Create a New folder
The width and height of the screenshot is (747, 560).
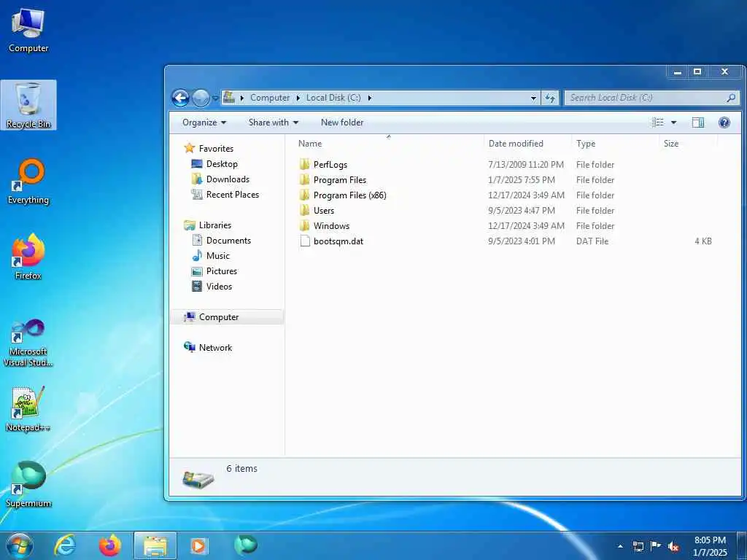point(342,122)
